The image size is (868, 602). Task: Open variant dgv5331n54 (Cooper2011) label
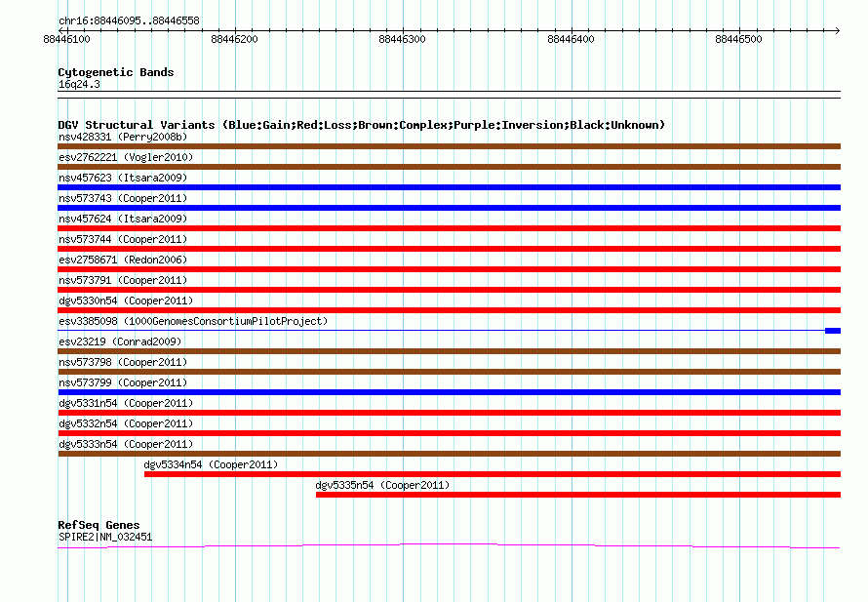[126, 403]
